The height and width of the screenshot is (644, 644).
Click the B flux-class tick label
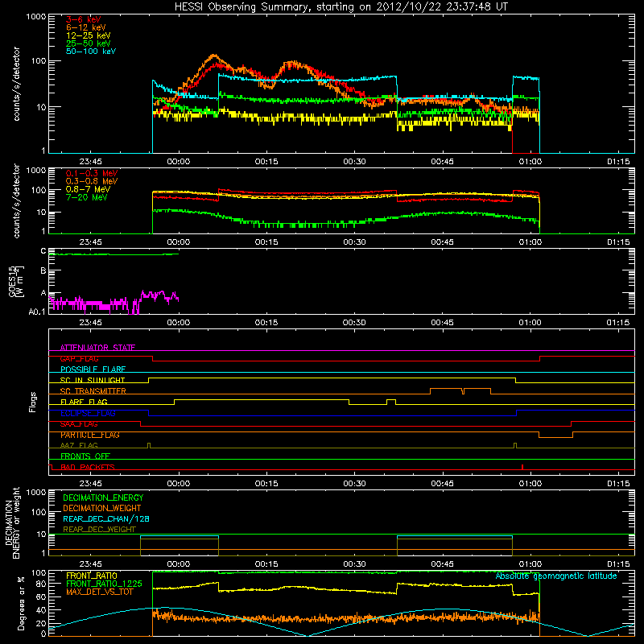43,270
